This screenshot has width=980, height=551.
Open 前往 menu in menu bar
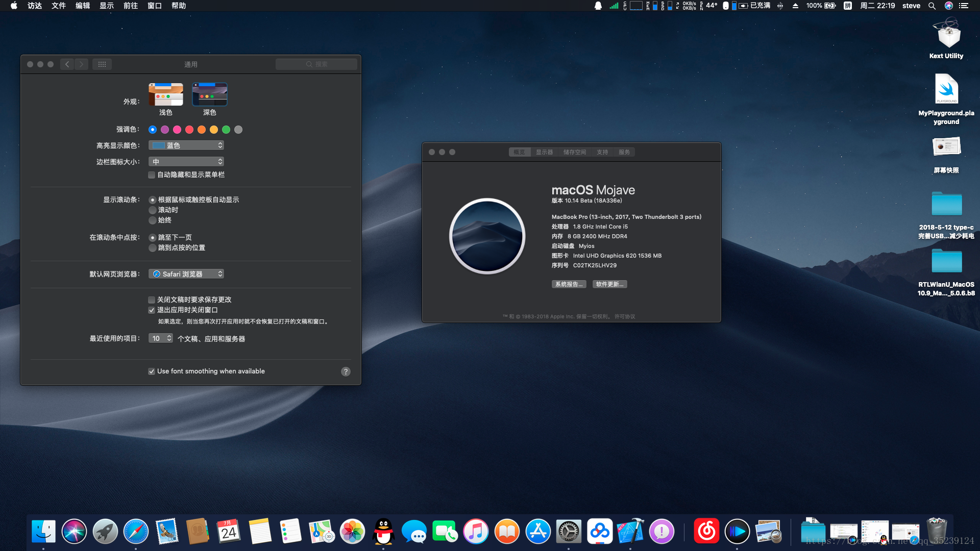131,6
